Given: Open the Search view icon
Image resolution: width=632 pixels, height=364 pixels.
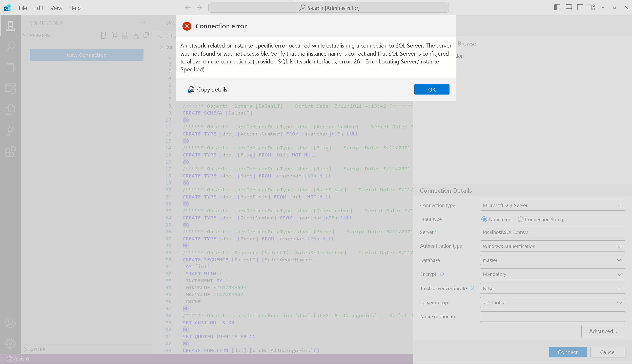Looking at the screenshot, I should click(x=10, y=47).
